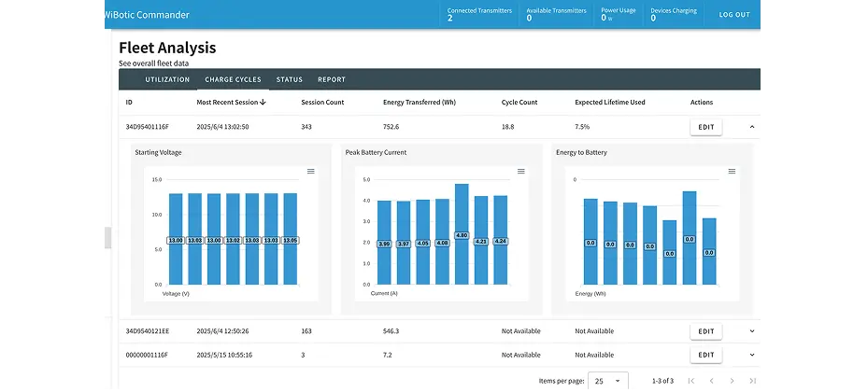868x392 pixels.
Task: Toggle sort arrow on Most Recent Session
Action: click(x=263, y=102)
